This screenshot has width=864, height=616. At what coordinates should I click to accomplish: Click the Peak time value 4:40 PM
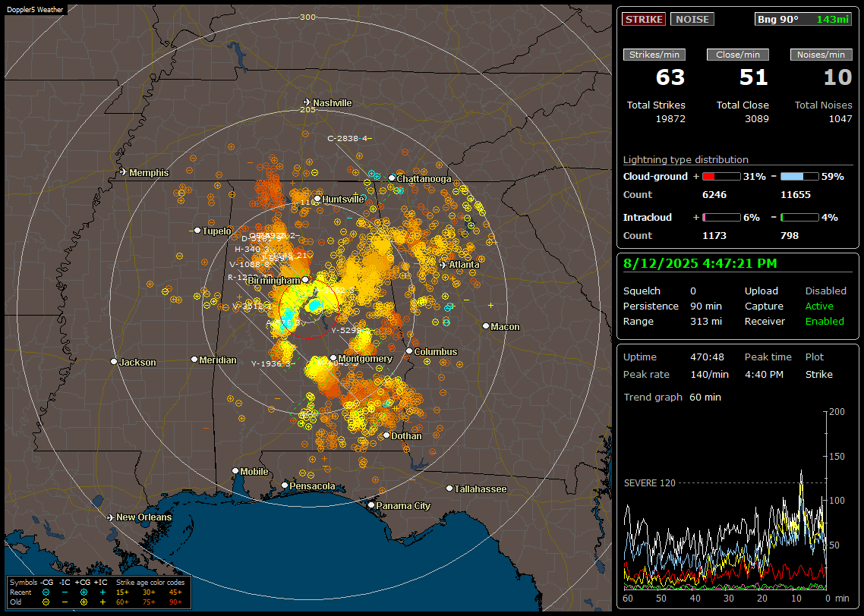764,374
